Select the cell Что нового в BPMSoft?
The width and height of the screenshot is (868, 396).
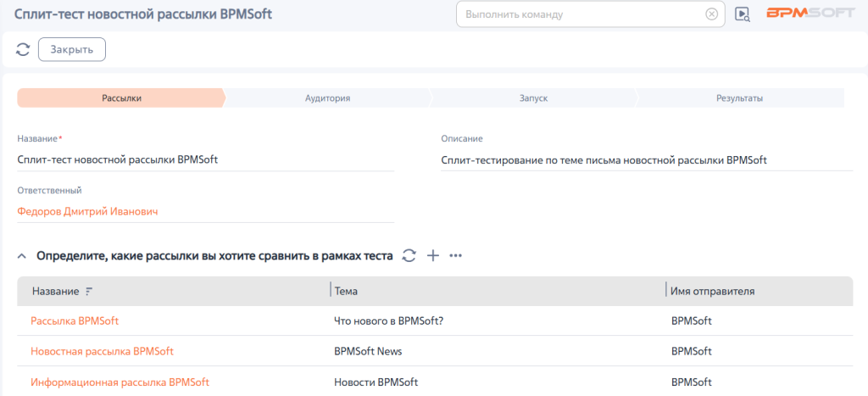(389, 321)
